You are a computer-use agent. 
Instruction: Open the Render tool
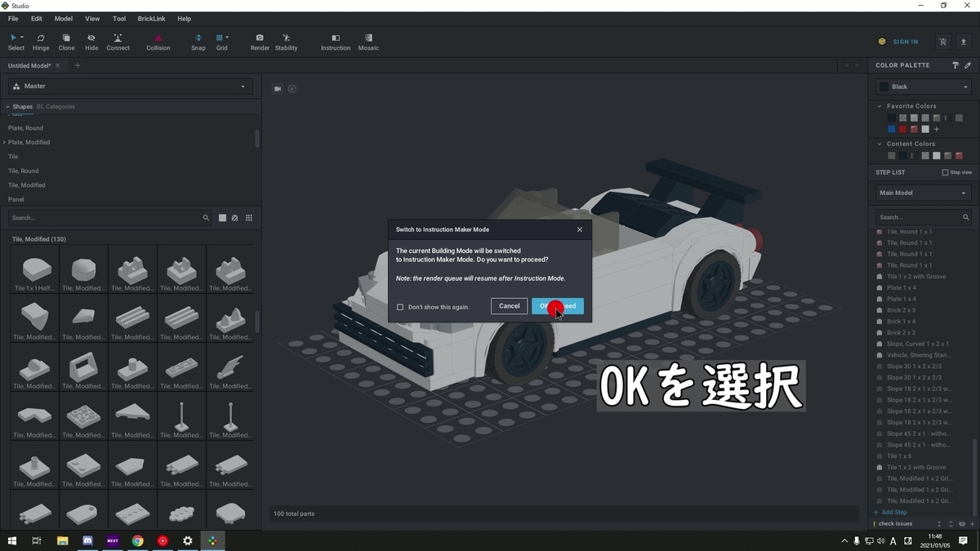260,42
